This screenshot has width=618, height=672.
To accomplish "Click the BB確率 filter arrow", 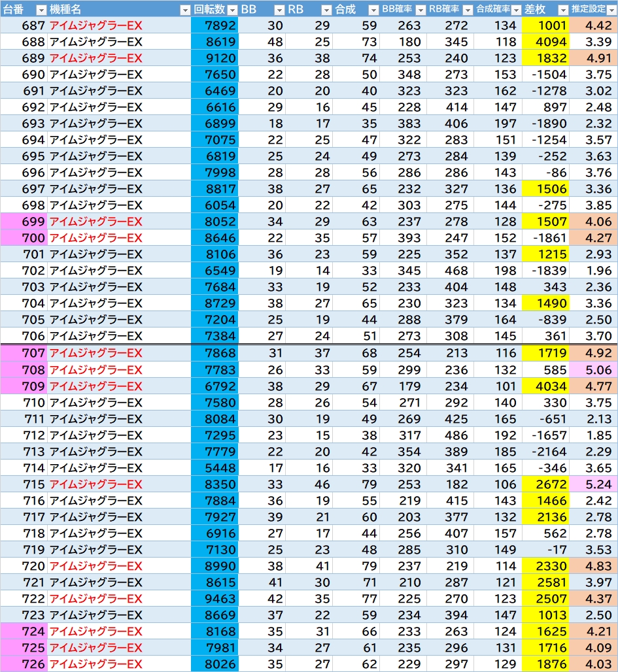I will pos(420,9).
